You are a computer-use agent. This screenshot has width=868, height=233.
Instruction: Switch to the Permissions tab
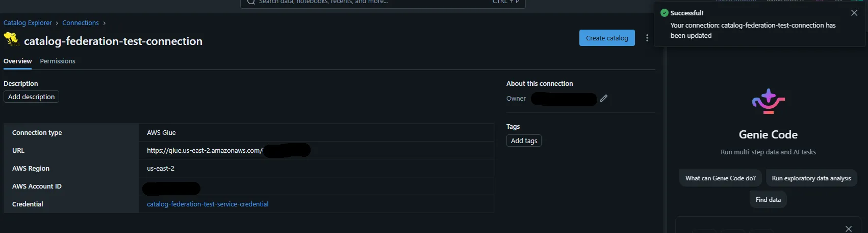(58, 61)
